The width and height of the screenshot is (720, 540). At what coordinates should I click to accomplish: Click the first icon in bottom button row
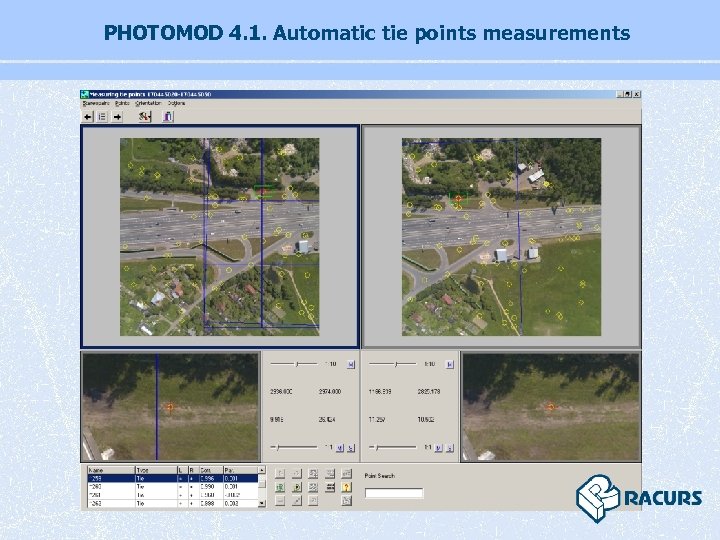(x=280, y=501)
